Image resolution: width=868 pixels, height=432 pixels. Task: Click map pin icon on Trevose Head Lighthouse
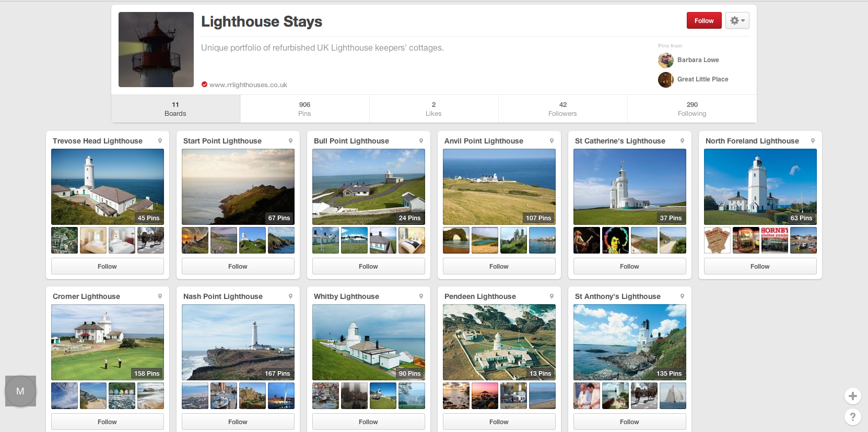pyautogui.click(x=160, y=141)
